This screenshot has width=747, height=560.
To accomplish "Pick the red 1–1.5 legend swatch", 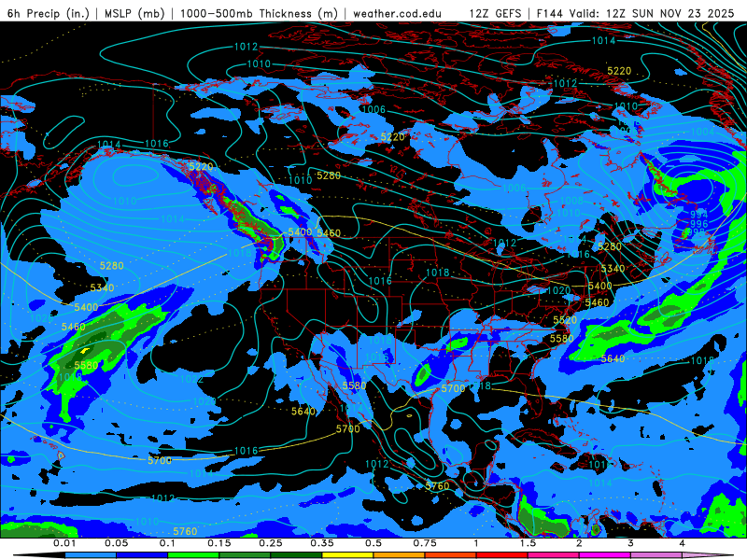I will pyautogui.click(x=502, y=555).
